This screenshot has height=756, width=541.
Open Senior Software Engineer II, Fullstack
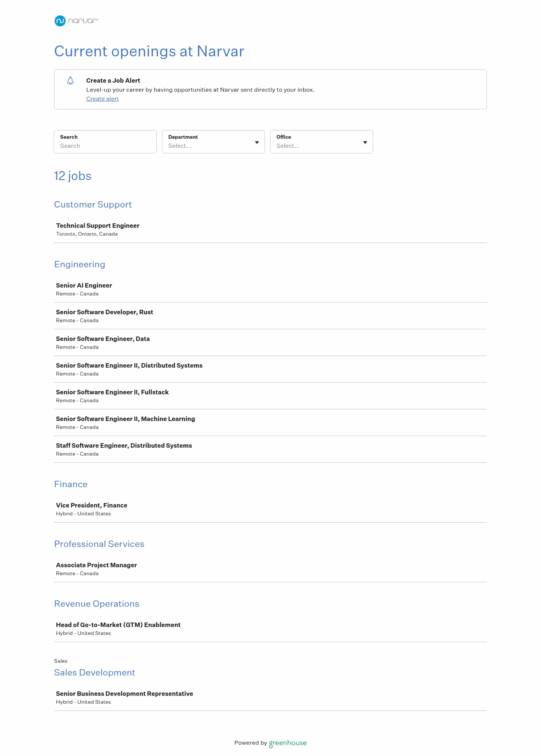[x=270, y=396]
